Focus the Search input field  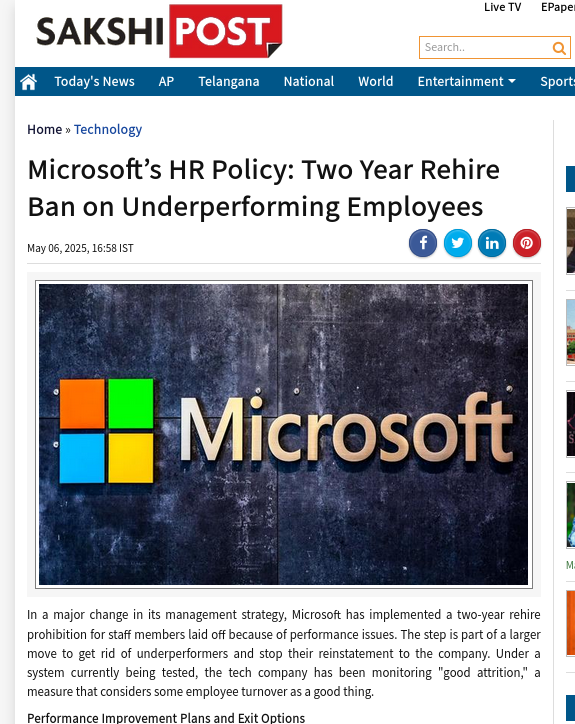(487, 48)
